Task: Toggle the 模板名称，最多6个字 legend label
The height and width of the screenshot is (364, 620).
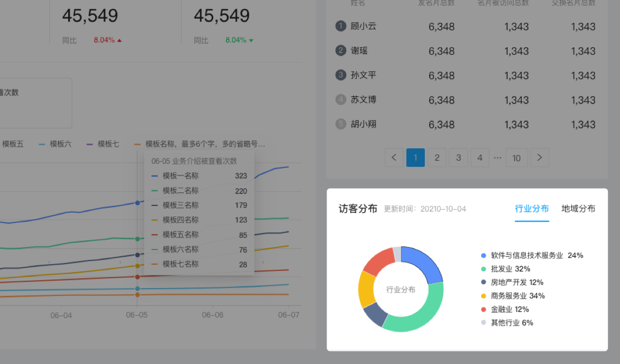Action: point(205,144)
